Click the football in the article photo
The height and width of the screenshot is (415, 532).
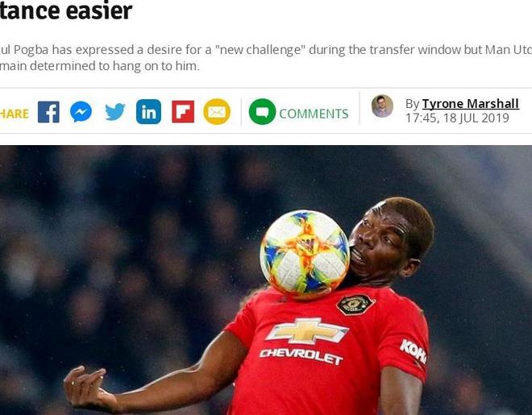(x=305, y=255)
